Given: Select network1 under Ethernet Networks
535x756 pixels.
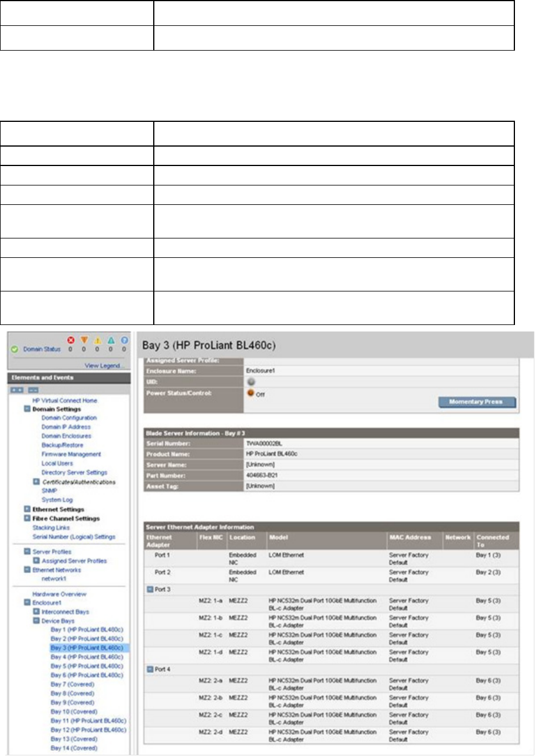Looking at the screenshot, I should (55, 579).
